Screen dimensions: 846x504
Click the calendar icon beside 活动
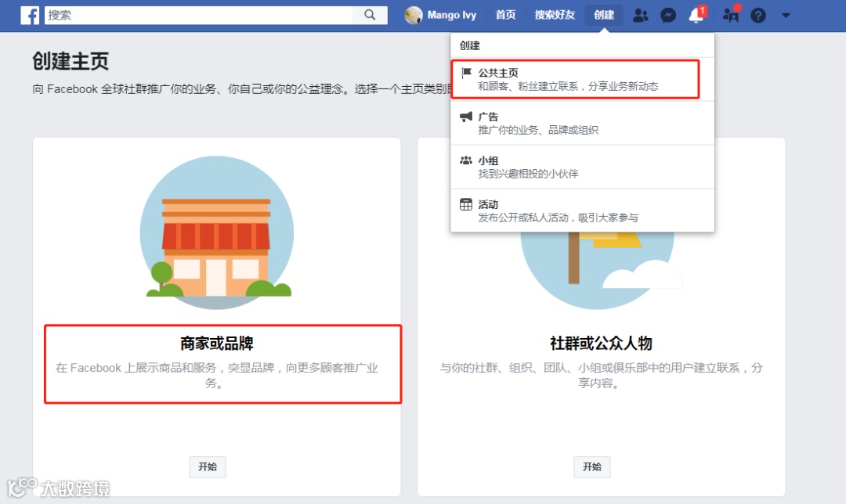[x=465, y=204]
